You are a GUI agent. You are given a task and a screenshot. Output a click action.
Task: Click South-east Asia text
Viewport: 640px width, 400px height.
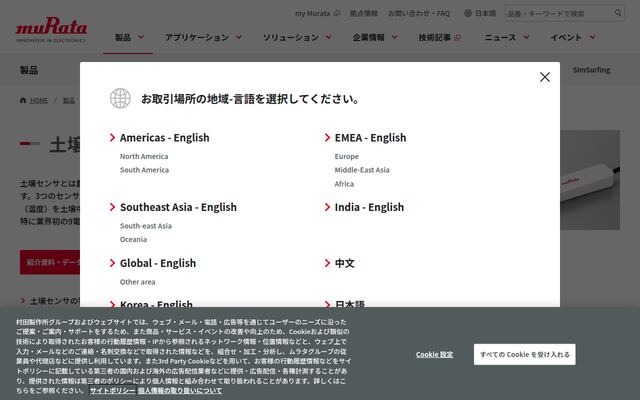coord(145,226)
